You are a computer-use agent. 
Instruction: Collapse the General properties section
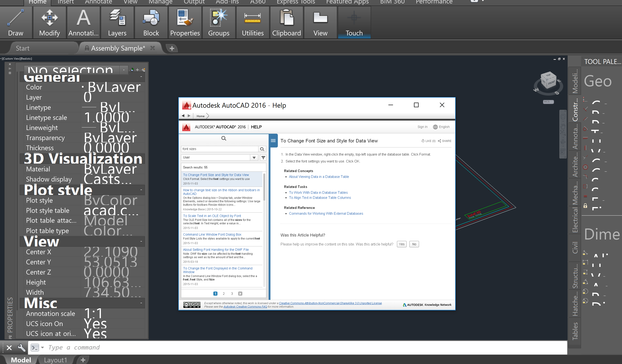(141, 77)
